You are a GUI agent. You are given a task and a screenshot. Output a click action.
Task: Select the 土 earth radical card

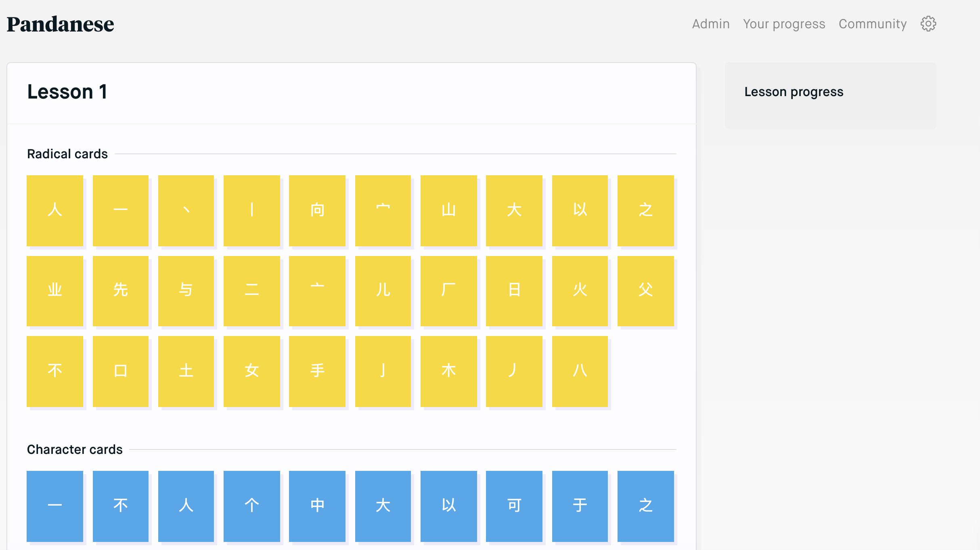[186, 371]
